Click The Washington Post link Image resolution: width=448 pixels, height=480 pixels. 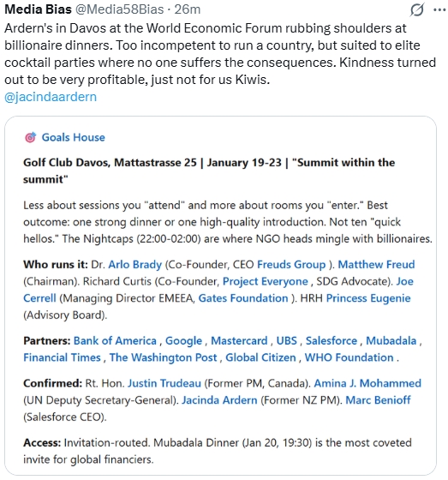[x=163, y=357]
